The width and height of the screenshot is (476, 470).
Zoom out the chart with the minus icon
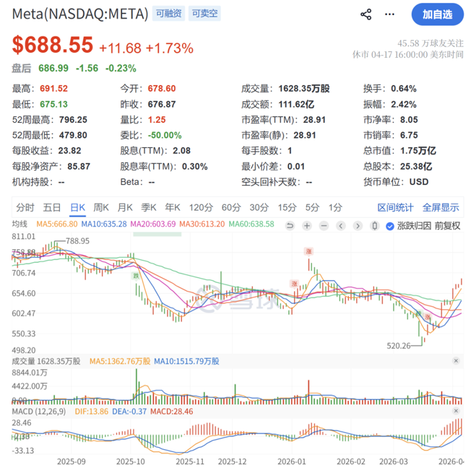323,225
